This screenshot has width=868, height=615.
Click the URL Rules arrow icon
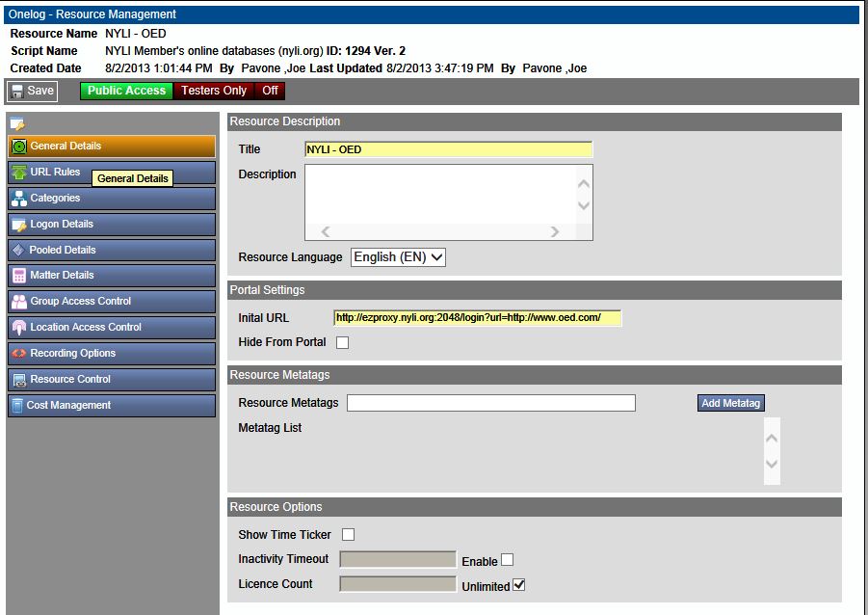pyautogui.click(x=19, y=173)
